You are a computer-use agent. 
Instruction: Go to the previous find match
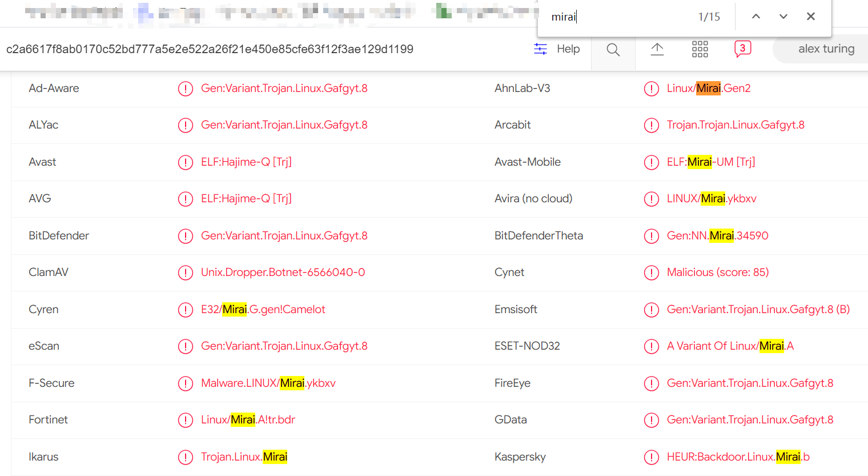[x=756, y=17]
